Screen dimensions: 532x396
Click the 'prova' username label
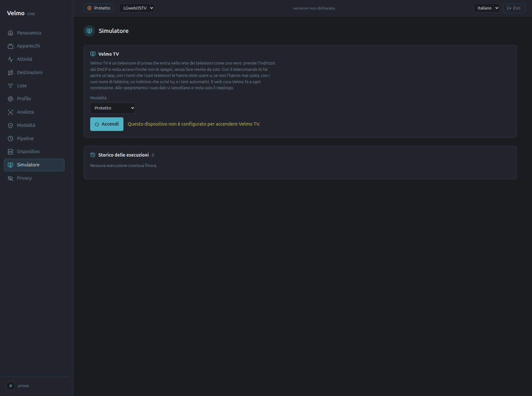point(23,386)
